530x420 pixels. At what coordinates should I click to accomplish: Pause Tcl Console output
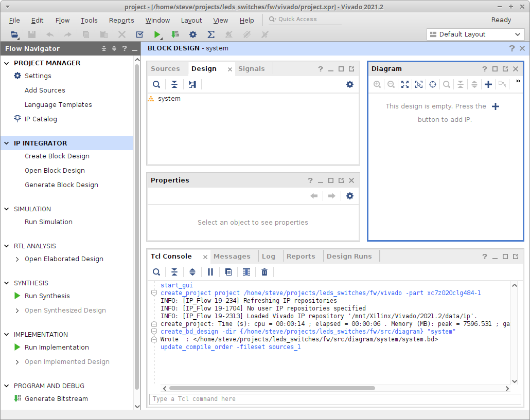210,272
